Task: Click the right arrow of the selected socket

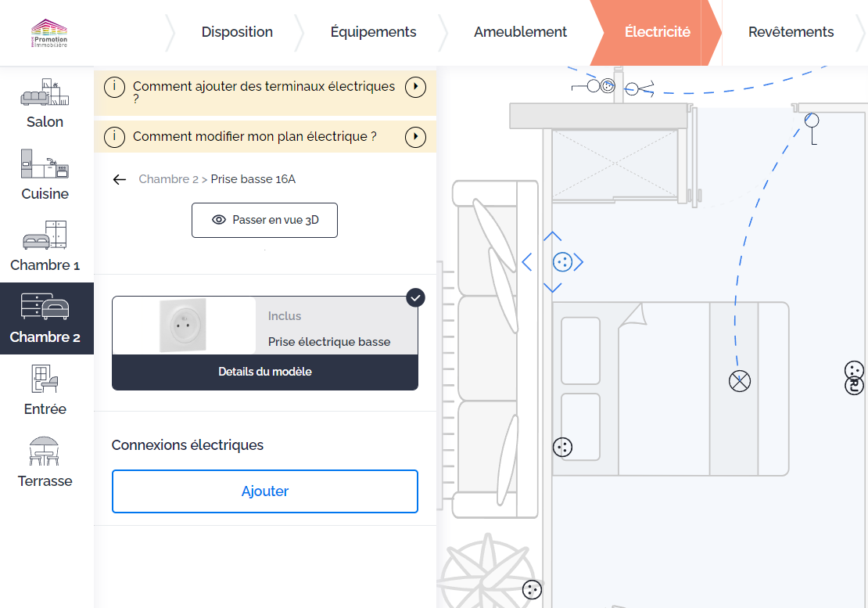Action: pyautogui.click(x=579, y=262)
